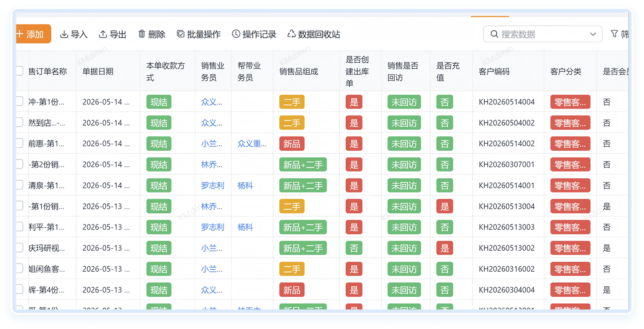Open the 数据回收站 recycle icon
Viewport: 644px width, 329px height.
[x=292, y=34]
